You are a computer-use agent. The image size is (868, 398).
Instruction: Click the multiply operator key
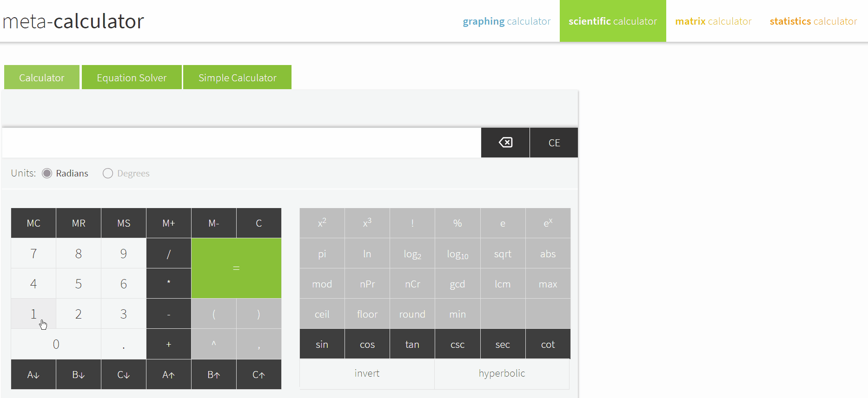tap(169, 283)
